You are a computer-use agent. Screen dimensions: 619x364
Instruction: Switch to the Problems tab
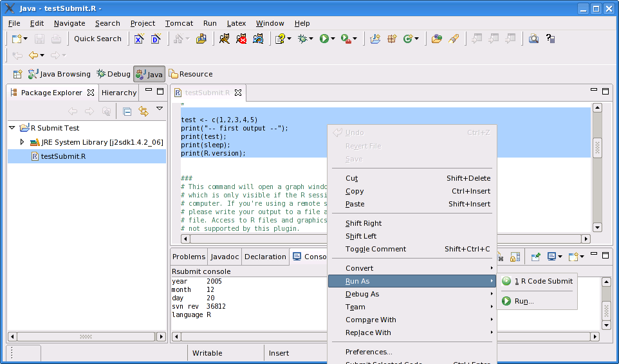pos(189,257)
